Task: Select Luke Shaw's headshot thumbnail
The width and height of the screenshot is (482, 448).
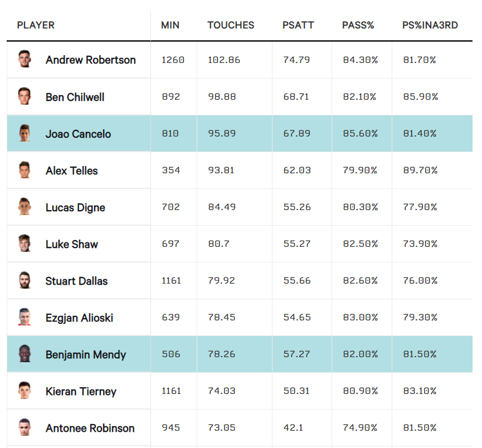Action: 24,244
